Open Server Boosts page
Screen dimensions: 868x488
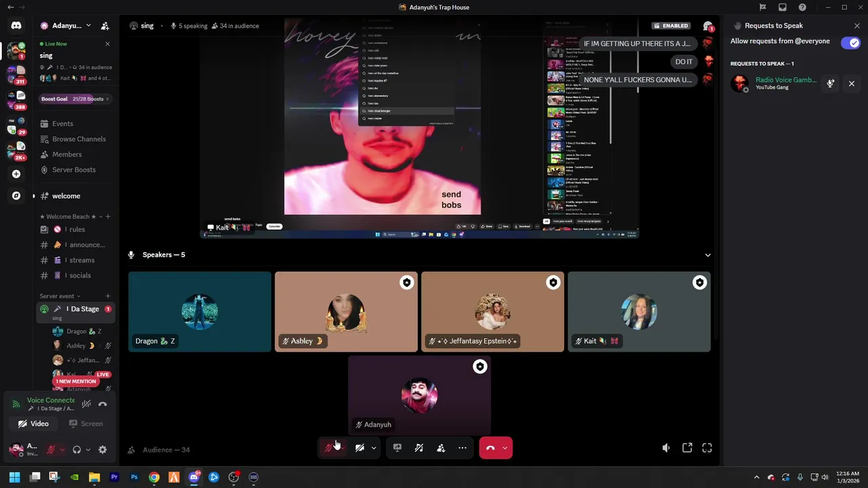click(x=75, y=170)
